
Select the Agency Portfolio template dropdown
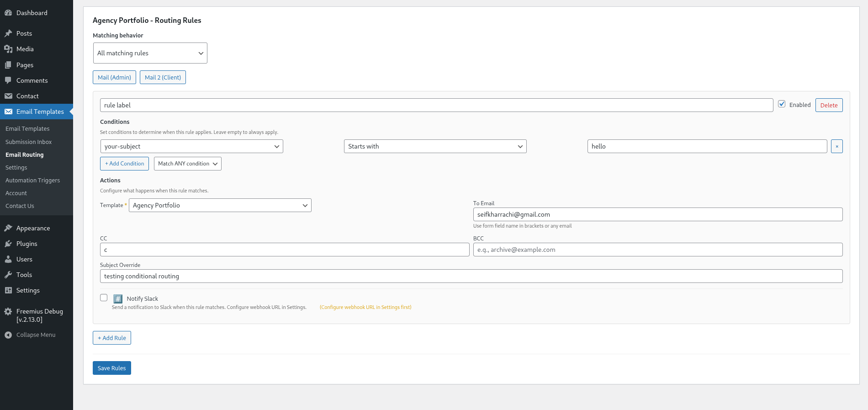[220, 205]
